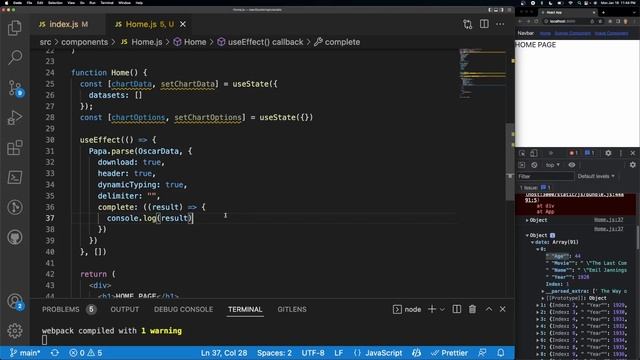Open the Extensions view
This screenshot has height=360, width=640.
click(15, 148)
